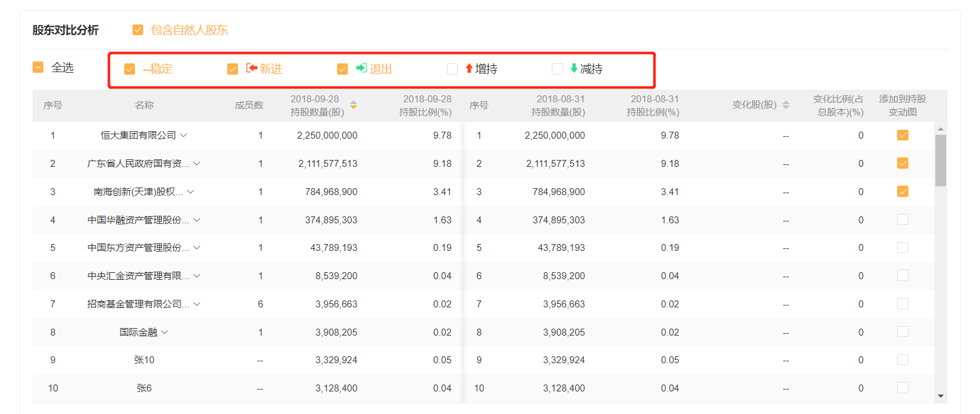Click the 名称 column header
This screenshot has height=414, width=980.
144,105
